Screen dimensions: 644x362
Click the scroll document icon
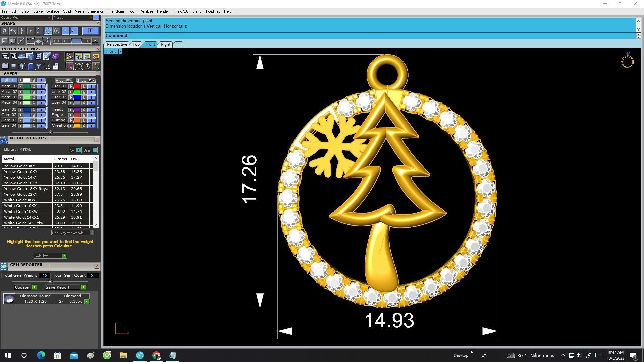tap(39, 56)
